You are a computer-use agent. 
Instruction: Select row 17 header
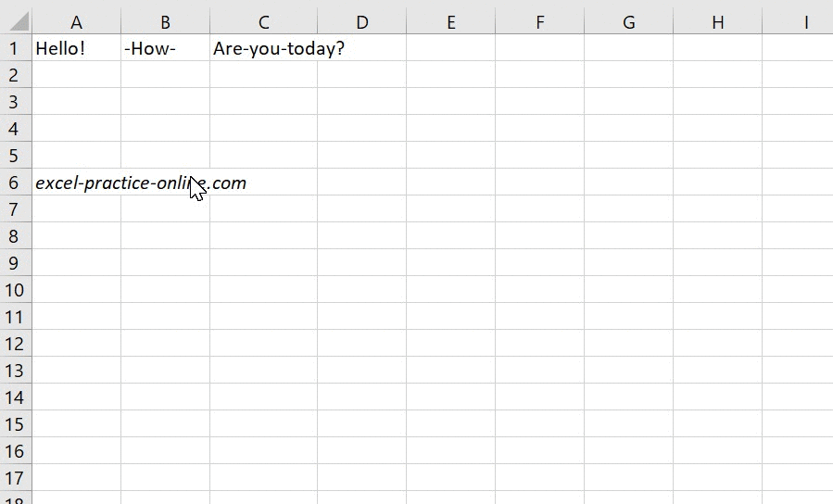click(x=14, y=478)
